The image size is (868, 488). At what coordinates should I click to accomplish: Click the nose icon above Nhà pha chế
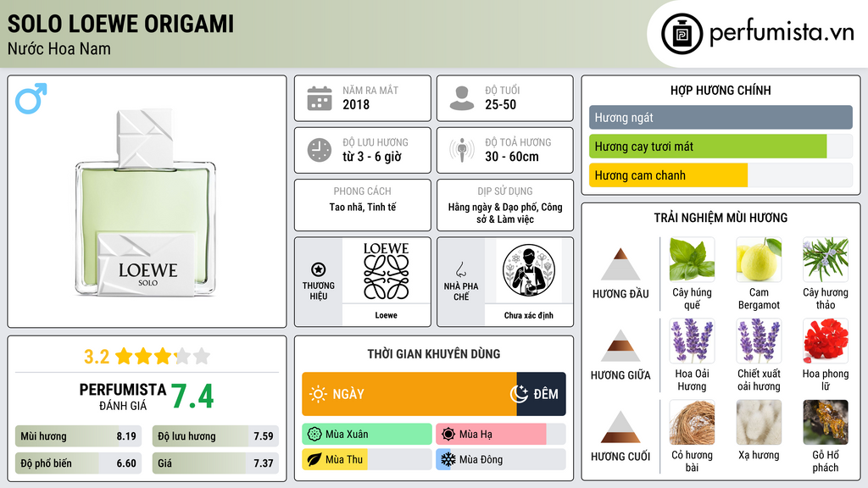coord(460,269)
